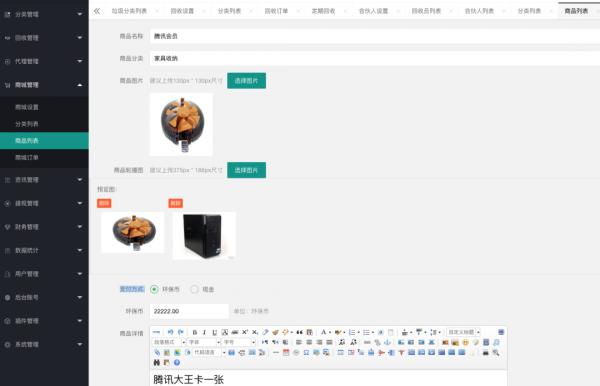This screenshot has height=386, width=600.
Task: Click the insert hyperlink icon
Action: click(367, 342)
